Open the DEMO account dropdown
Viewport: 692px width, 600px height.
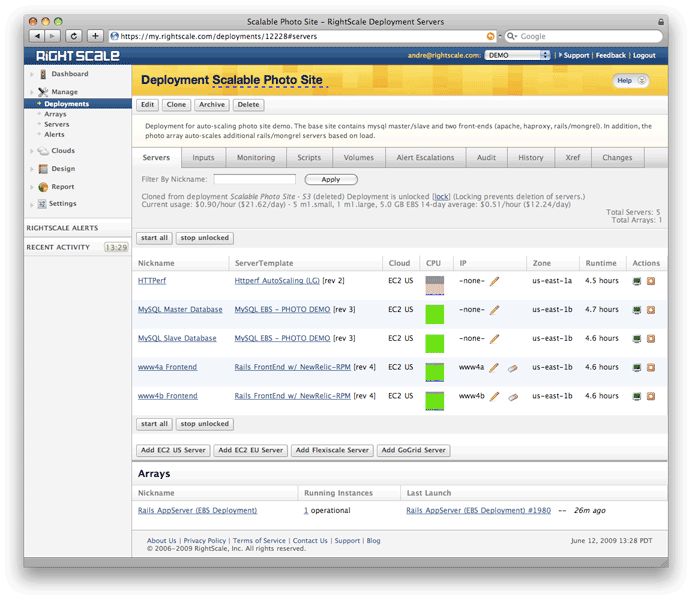[517, 55]
